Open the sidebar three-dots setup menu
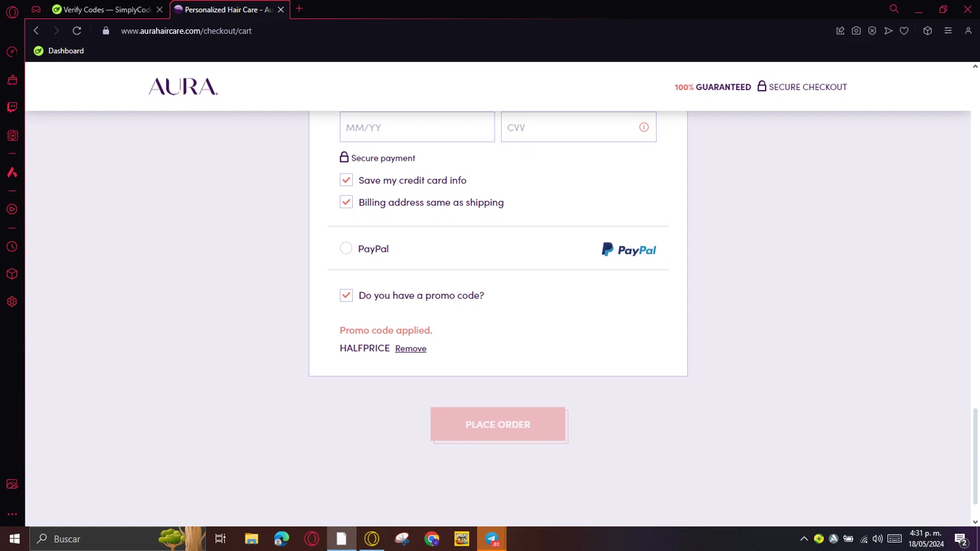This screenshot has height=551, width=980. point(12,514)
